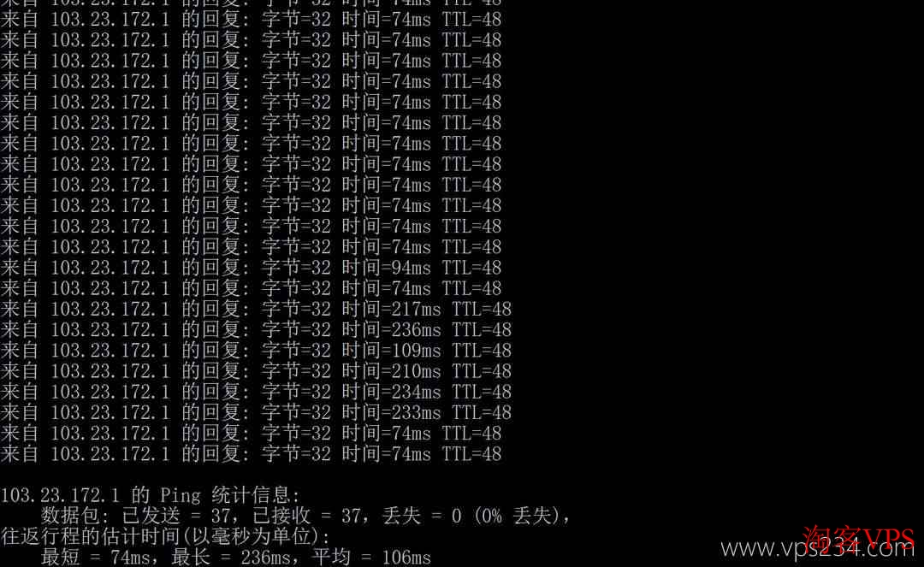Select the 时间=217ms reply value

click(391, 309)
